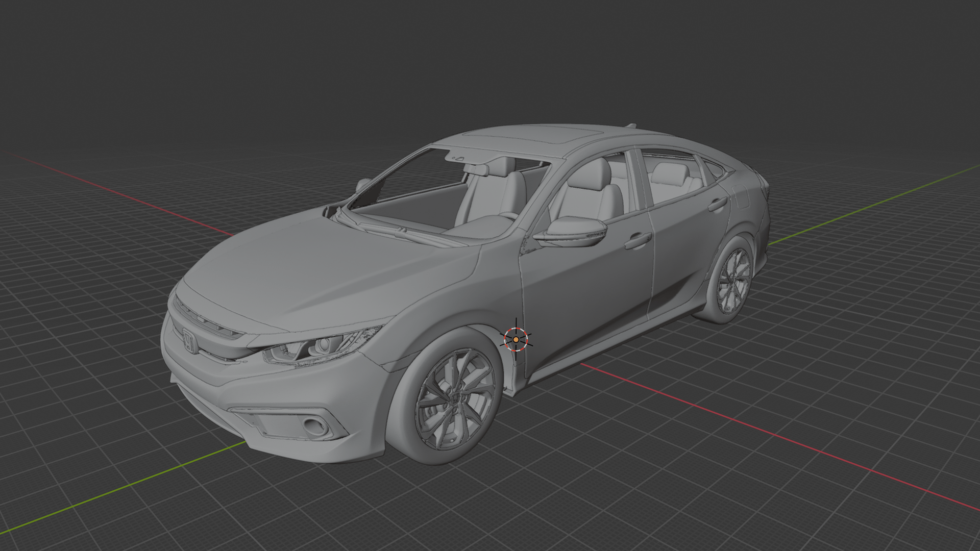The image size is (980, 551).
Task: Click the fuel filler door on the rear fender
Action: coord(740,196)
